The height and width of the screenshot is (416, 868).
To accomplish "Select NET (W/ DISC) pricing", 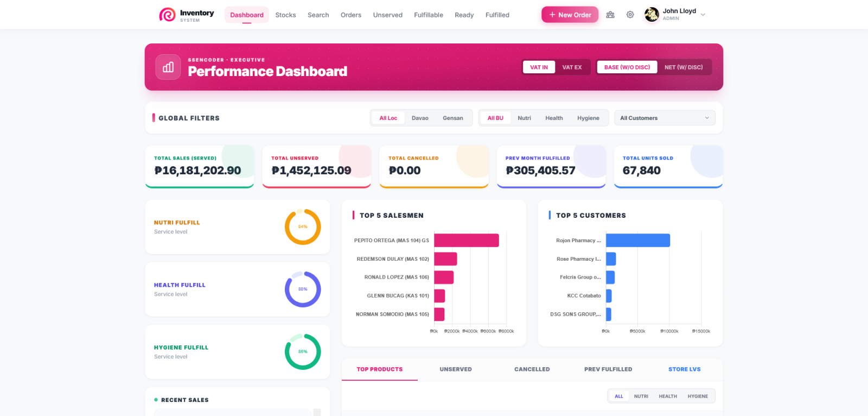I will tap(684, 67).
